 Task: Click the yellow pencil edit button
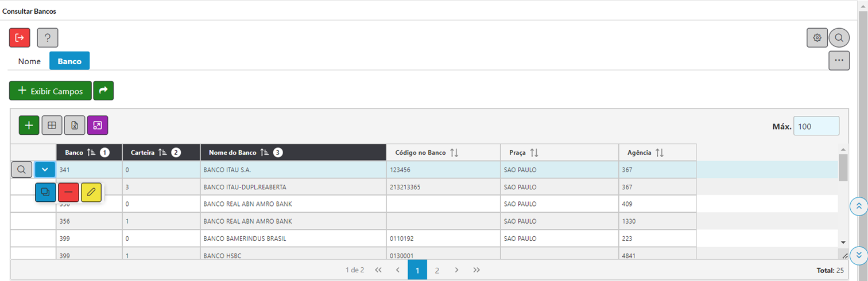(91, 193)
